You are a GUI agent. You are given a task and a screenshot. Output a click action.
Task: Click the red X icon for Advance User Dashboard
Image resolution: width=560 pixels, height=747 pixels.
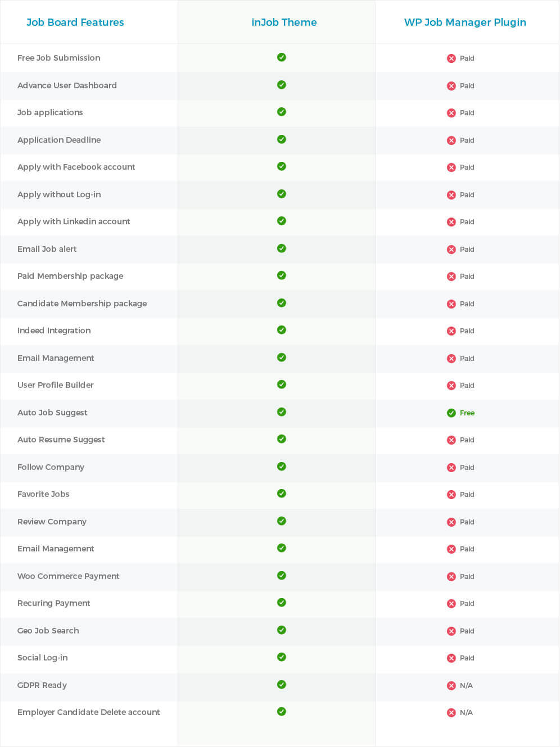click(451, 86)
